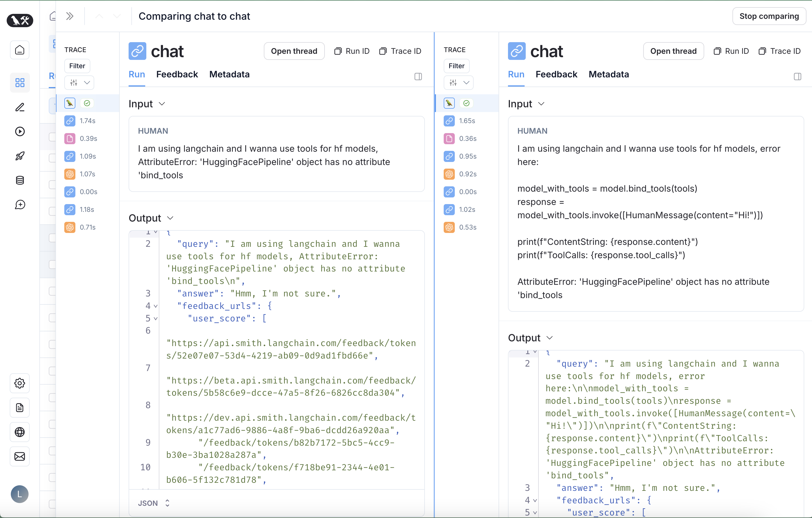Select the 0.53s OpenAI run in the right trace
Viewport: 812px width, 518px height.
pos(460,227)
